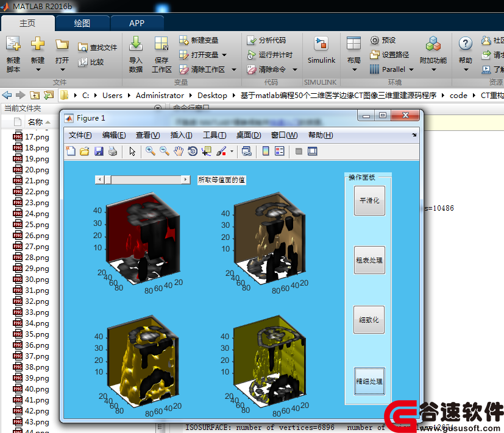Expand the Layout (布局) dropdown arrow
504x433 pixels.
point(354,69)
